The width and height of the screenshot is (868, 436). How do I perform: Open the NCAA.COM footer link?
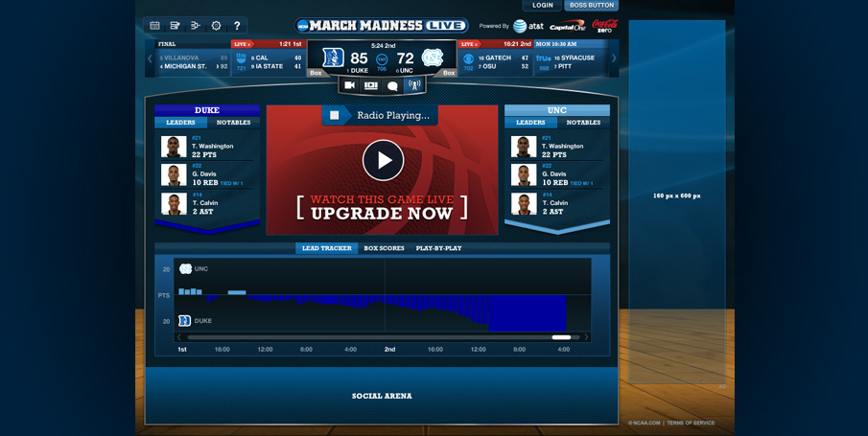click(x=645, y=424)
